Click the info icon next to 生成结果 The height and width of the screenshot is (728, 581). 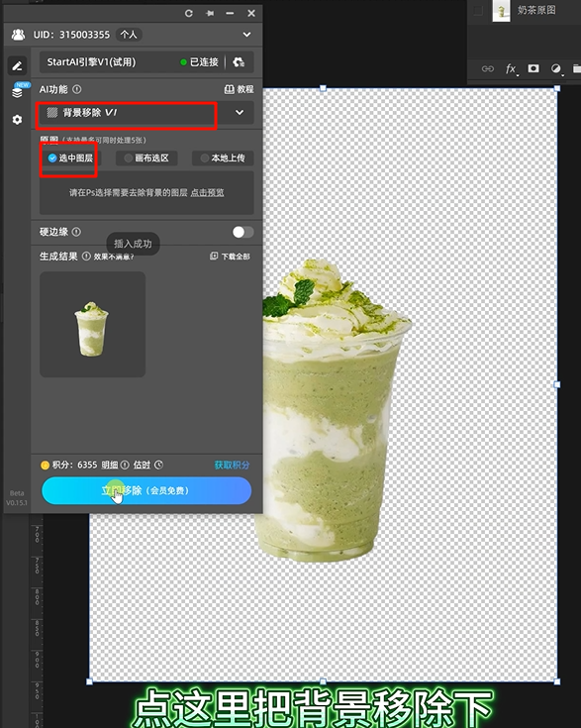tap(86, 257)
